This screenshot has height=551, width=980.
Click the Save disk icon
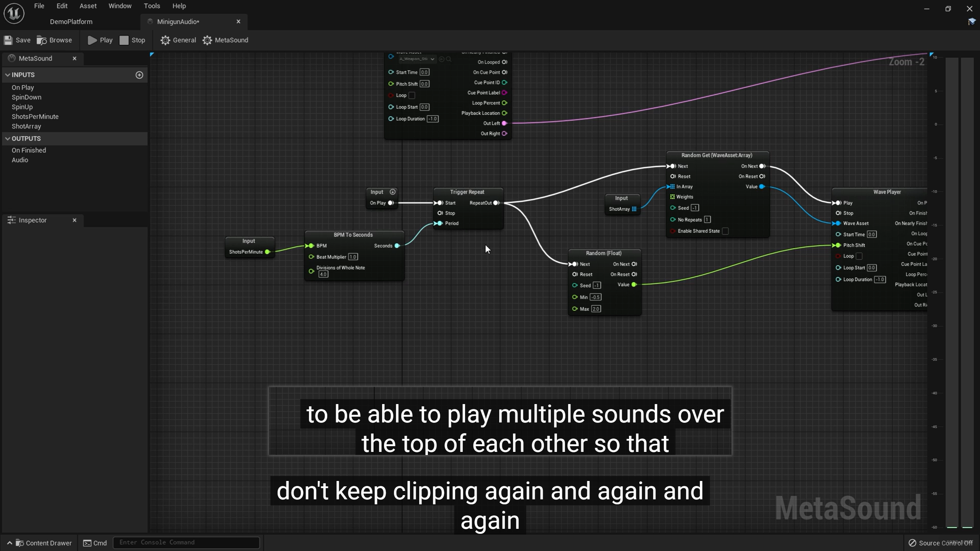(x=8, y=40)
